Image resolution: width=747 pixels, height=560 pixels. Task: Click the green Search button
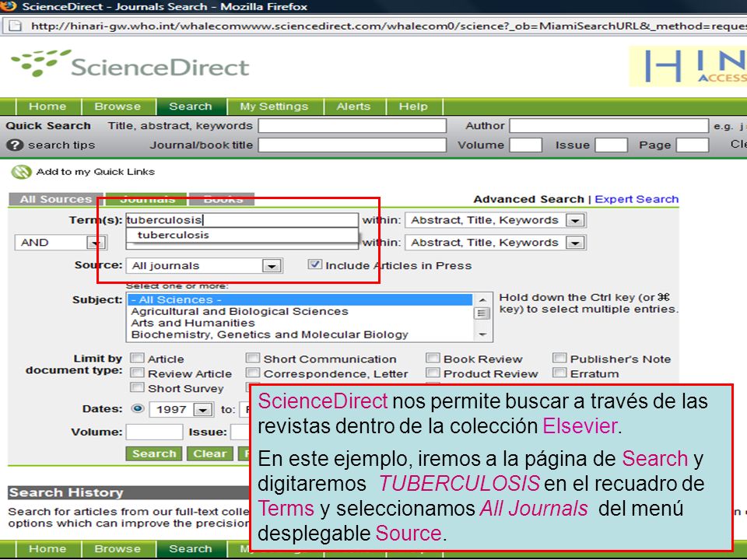pos(154,453)
